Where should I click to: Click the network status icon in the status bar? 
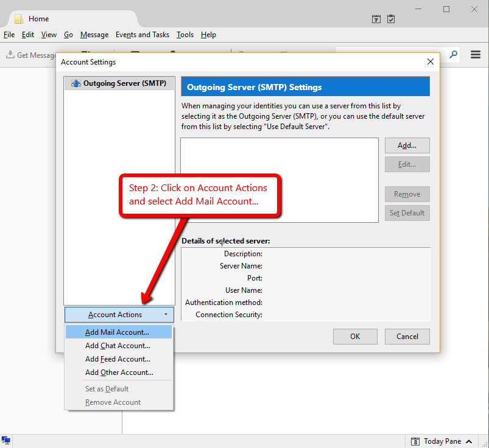point(6,441)
